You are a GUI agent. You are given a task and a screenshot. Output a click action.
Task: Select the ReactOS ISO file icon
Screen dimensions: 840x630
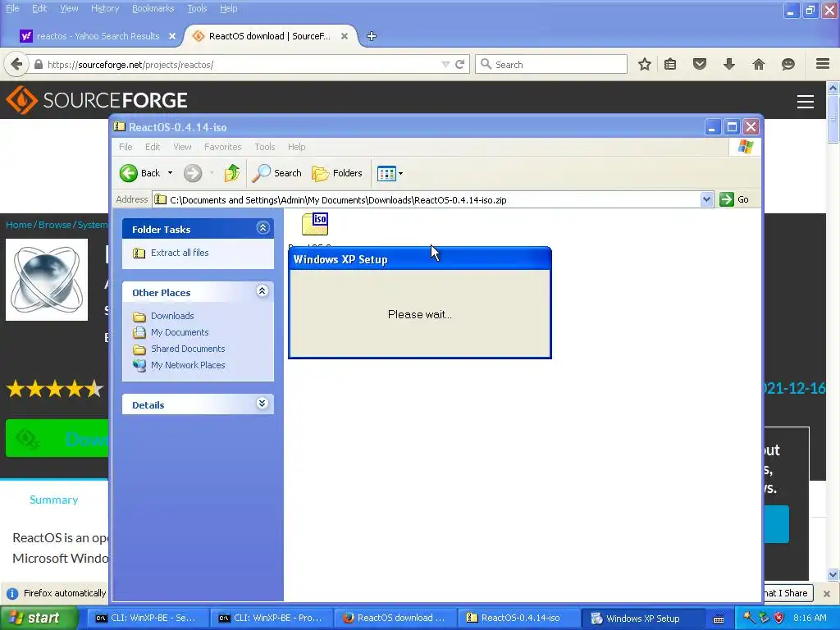tap(315, 224)
